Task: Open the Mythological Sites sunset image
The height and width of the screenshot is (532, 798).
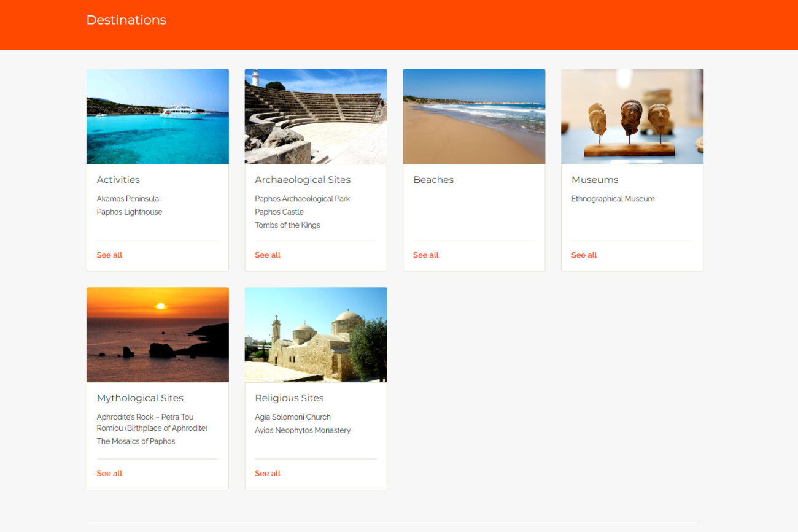Action: pyautogui.click(x=157, y=335)
